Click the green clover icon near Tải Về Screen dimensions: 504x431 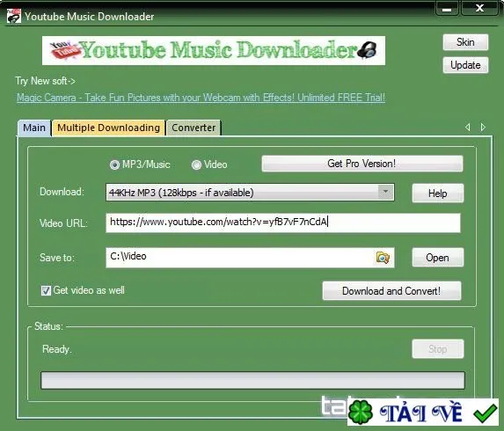[361, 412]
